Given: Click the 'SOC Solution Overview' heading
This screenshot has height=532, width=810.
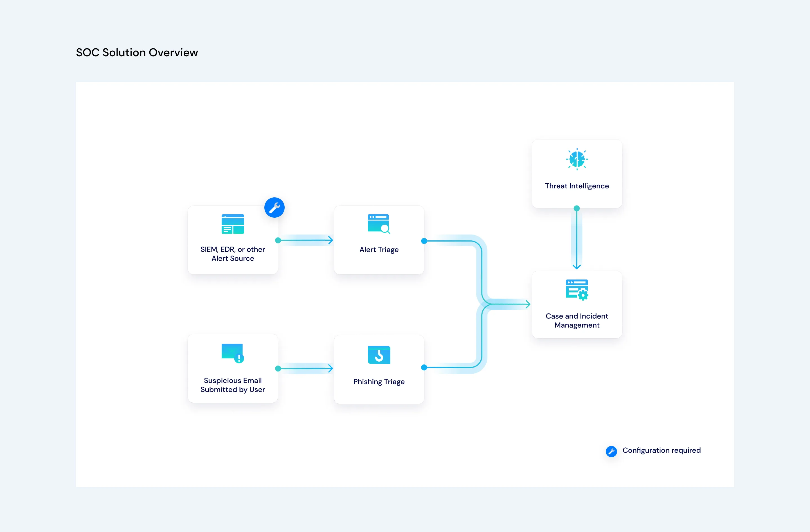Looking at the screenshot, I should tap(137, 52).
